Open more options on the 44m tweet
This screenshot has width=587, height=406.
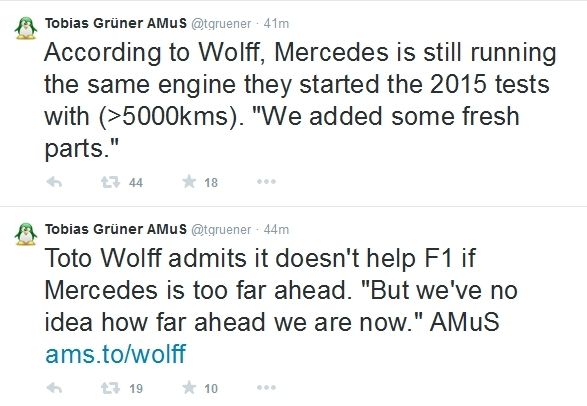coord(267,388)
